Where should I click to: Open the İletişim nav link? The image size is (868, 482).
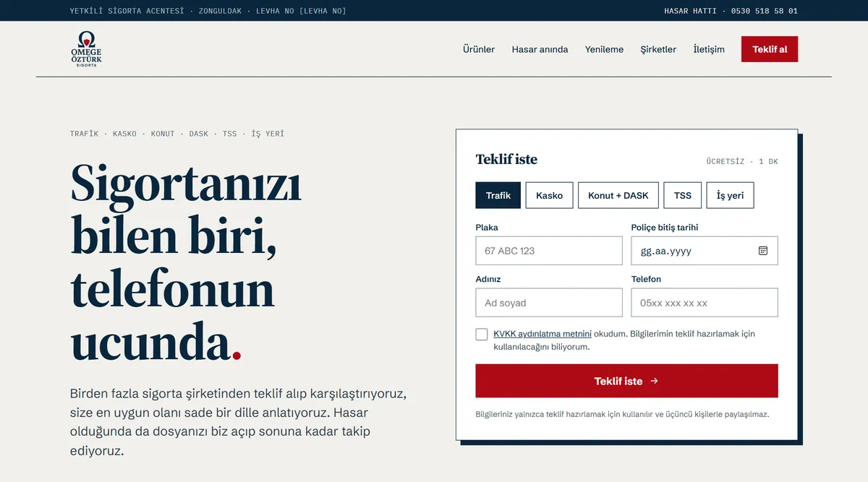coord(709,49)
